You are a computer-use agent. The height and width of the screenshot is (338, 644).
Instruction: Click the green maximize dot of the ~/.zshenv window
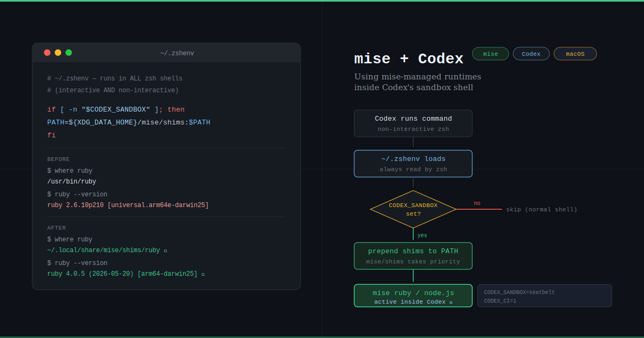[x=69, y=53]
